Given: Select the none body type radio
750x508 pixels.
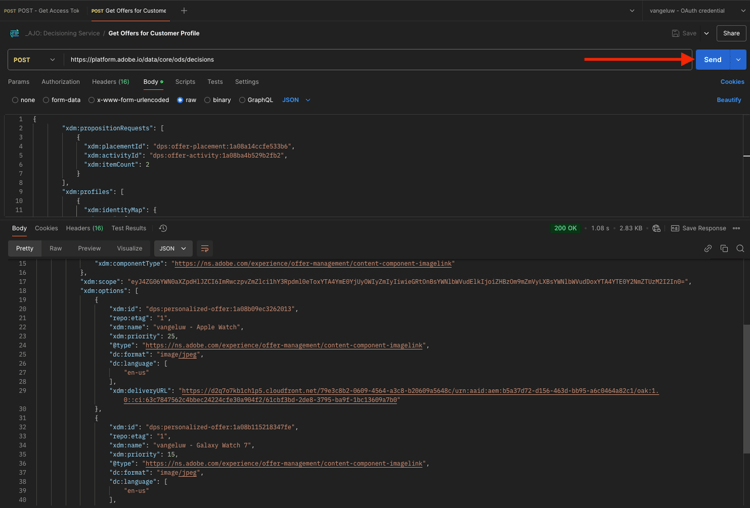Looking at the screenshot, I should pos(15,100).
